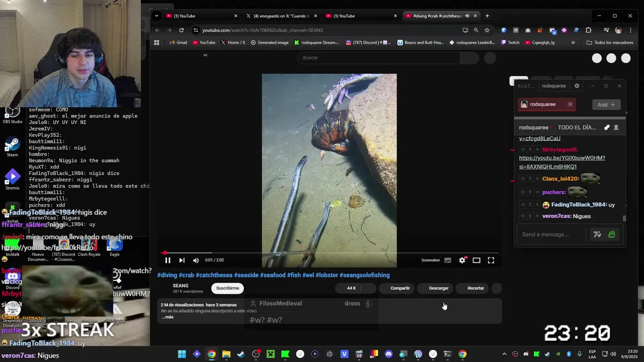This screenshot has width=644, height=362.
Task: Open the Chrome extensions puzzle icon
Action: [588, 30]
